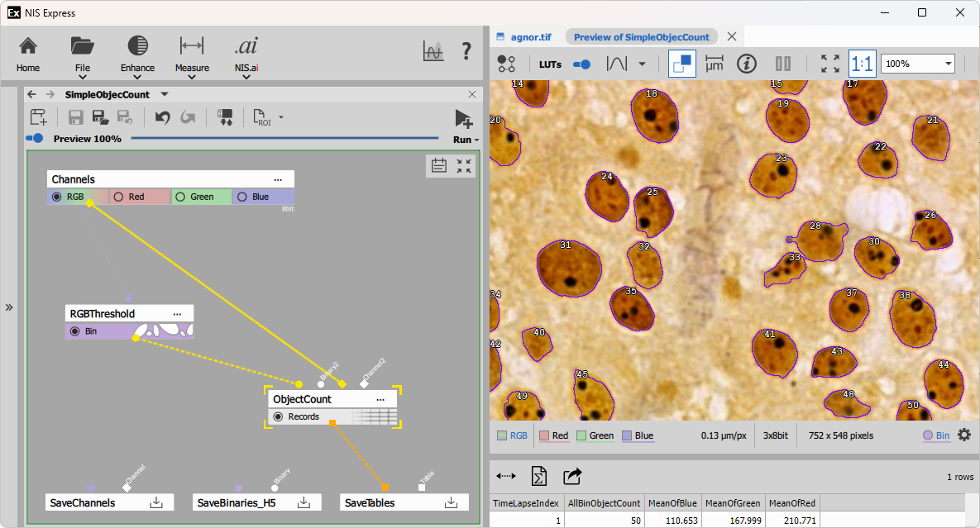Screen dimensions: 980x528
Task: Open the SimpleObjecCount recipe name dropdown
Action: [165, 94]
